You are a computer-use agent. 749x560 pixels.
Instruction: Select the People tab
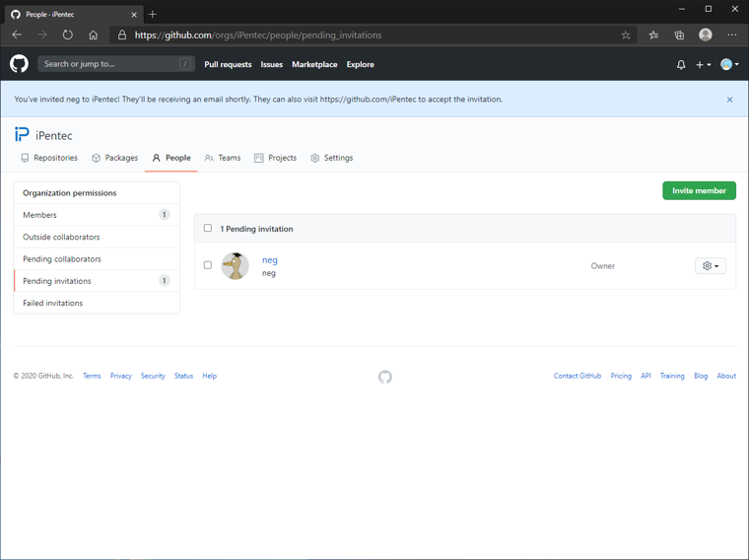[x=171, y=158]
